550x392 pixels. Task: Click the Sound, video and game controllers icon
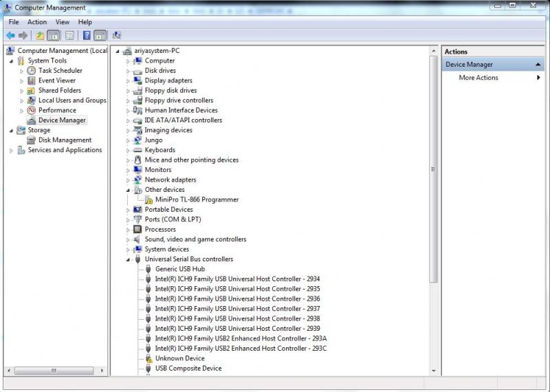pos(137,239)
